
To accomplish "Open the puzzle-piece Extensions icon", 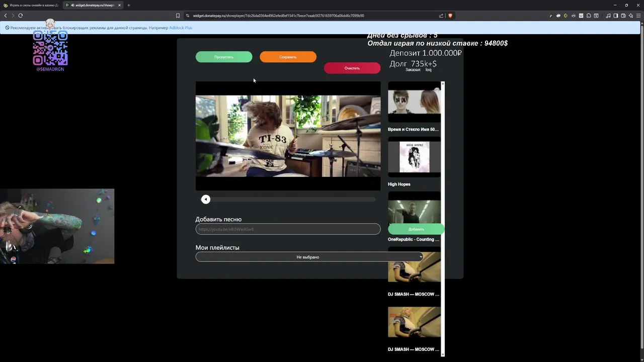I will point(589,16).
